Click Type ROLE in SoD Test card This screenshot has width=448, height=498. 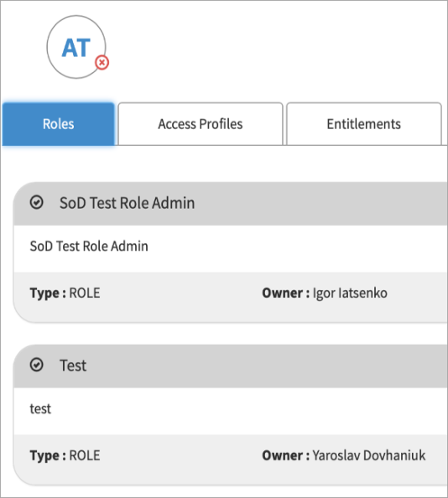point(65,293)
